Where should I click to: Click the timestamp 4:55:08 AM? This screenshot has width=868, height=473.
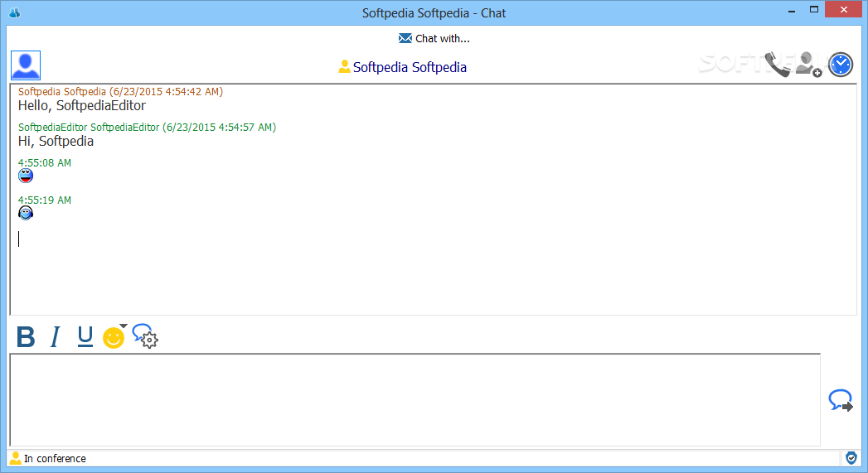[x=44, y=162]
